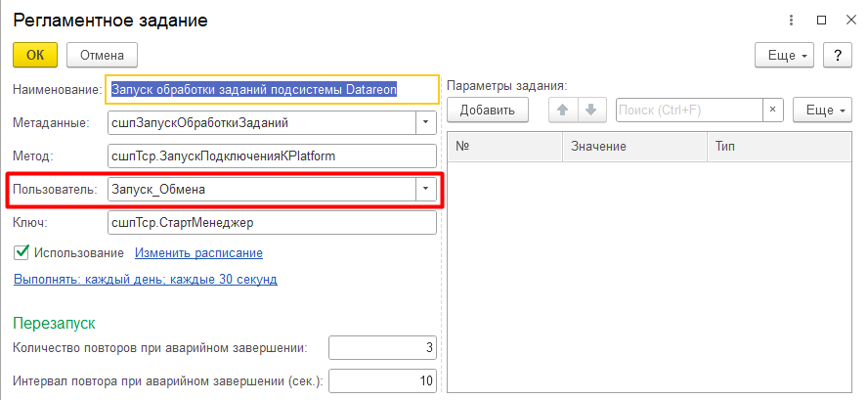Clear search with the X icon
Viewport: 868px width, 400px height.
[x=773, y=111]
